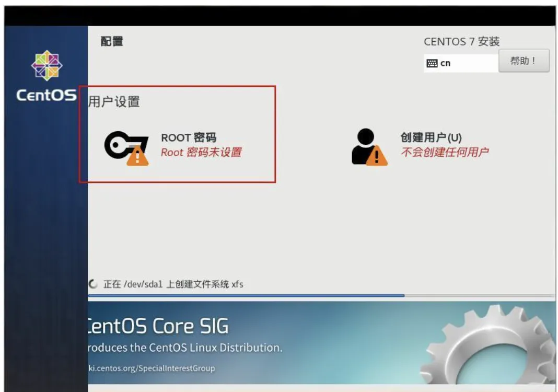This screenshot has width=558, height=392.
Task: Click the '正在 /dev/sda1 上创建文件系统 xfs' status
Action: coord(173,284)
